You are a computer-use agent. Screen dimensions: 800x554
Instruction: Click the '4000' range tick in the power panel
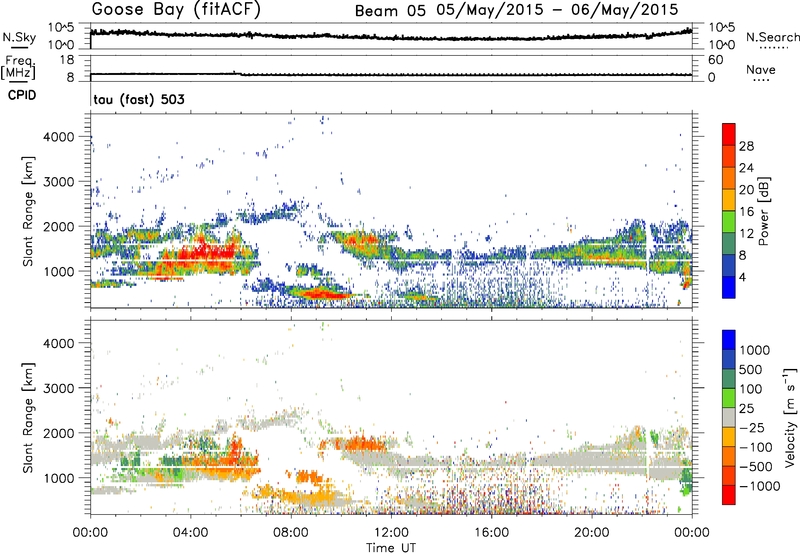(59, 137)
